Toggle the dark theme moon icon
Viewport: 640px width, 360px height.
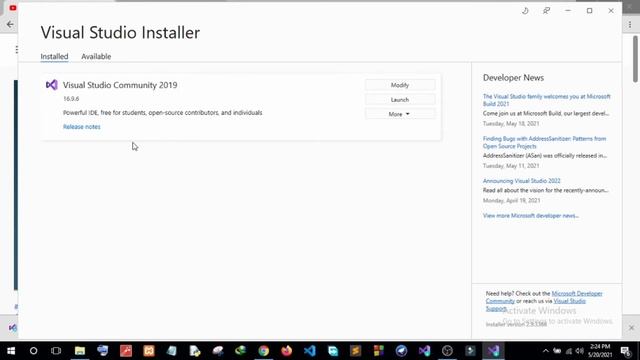pos(525,11)
